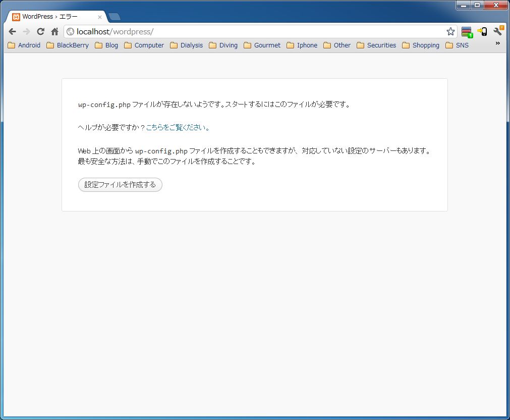
Task: Open the Computer bookmarks folder
Action: 144,45
